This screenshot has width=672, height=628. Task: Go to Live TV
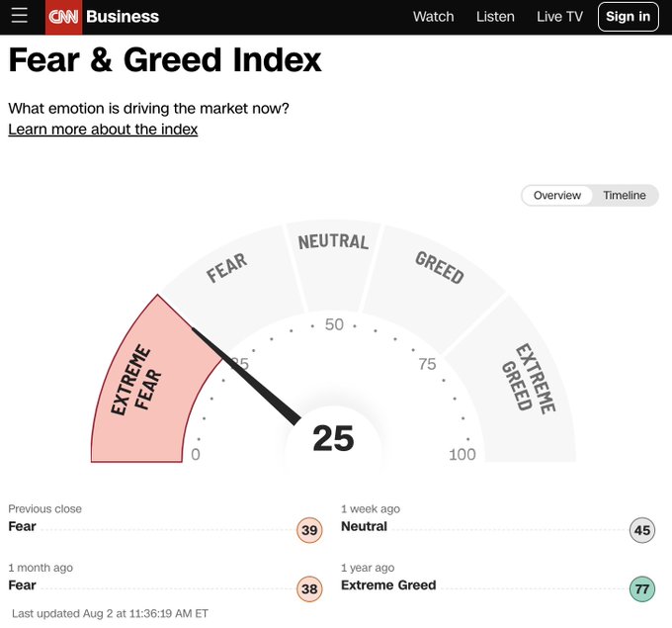point(559,17)
